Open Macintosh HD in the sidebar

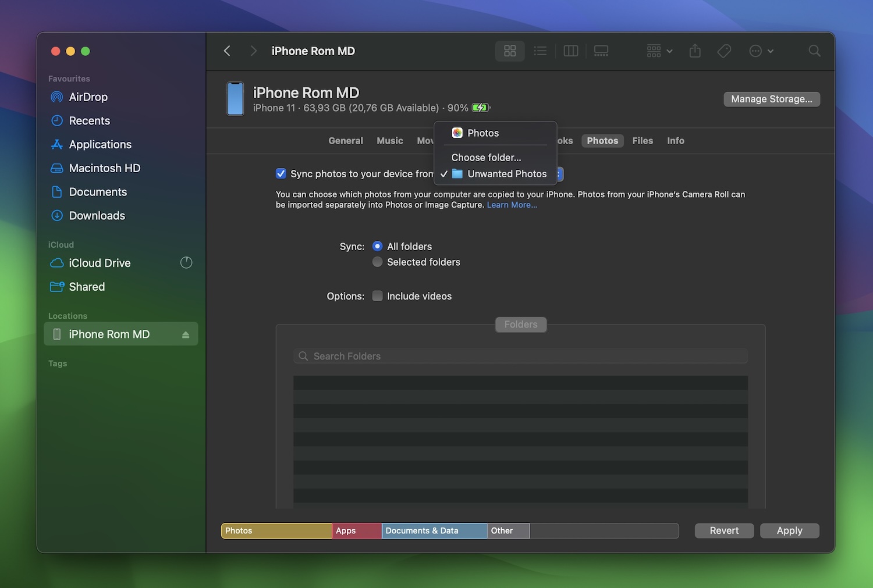120,168
